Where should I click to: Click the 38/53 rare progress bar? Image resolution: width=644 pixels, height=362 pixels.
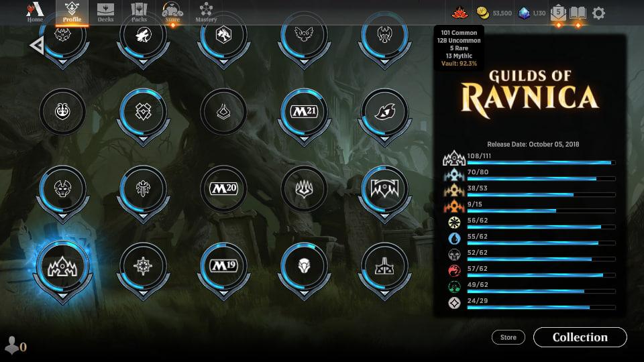[x=541, y=194]
